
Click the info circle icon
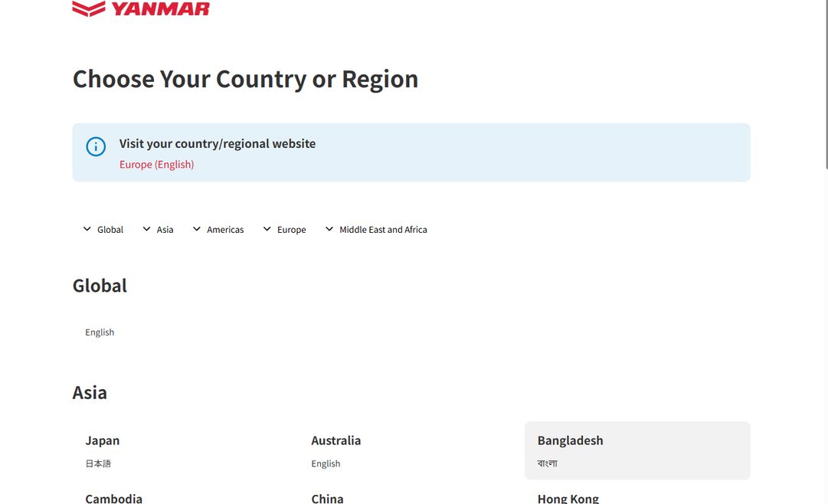click(x=96, y=146)
